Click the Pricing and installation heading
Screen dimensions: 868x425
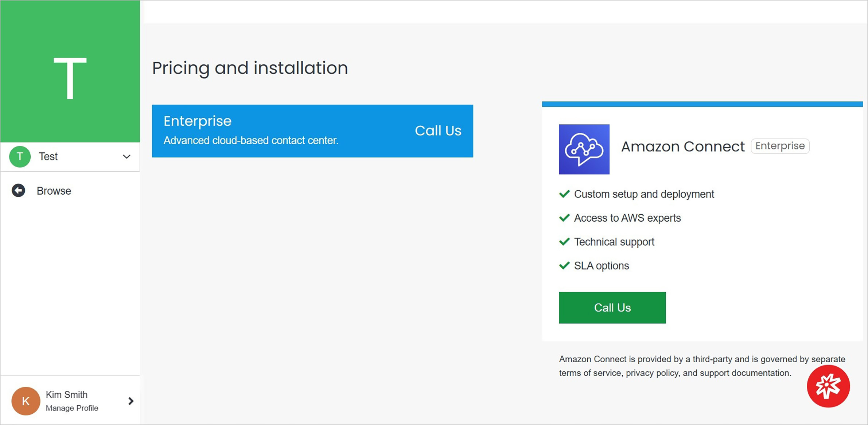point(250,68)
